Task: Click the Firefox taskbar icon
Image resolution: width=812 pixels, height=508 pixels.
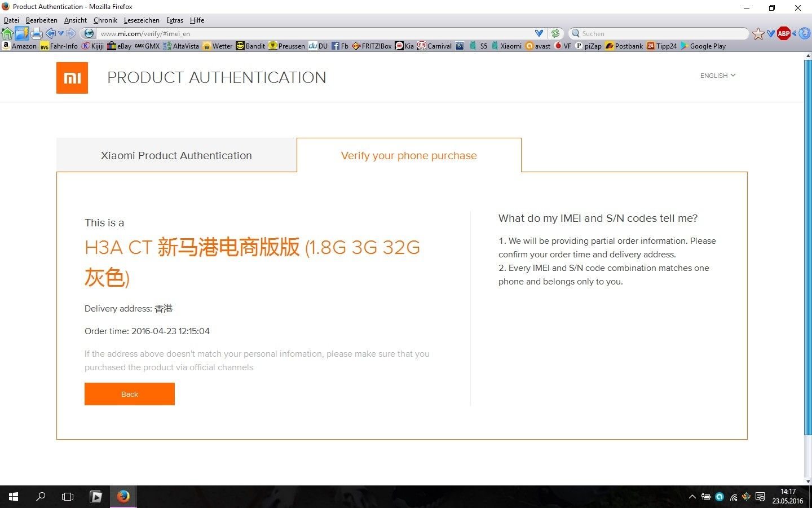Action: 123,497
